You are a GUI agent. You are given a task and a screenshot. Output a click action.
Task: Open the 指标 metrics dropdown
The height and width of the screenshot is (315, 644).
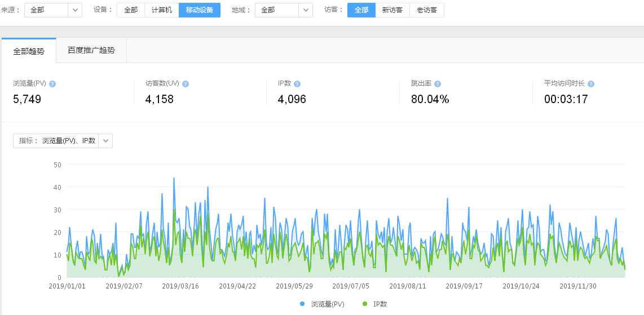click(63, 141)
